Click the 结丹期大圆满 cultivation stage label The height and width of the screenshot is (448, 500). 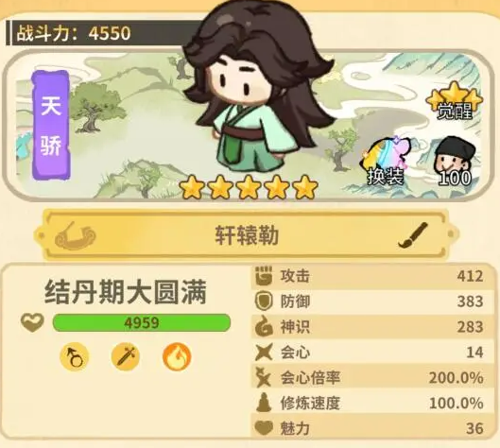pos(126,292)
